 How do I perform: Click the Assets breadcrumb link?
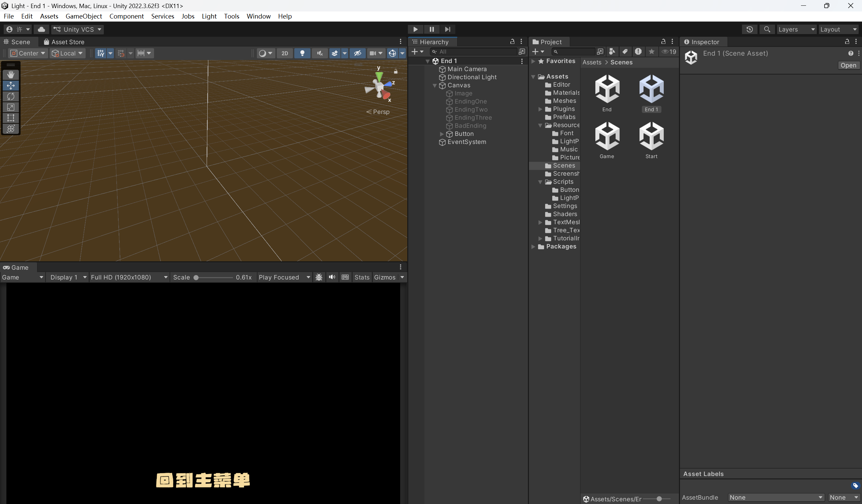592,62
